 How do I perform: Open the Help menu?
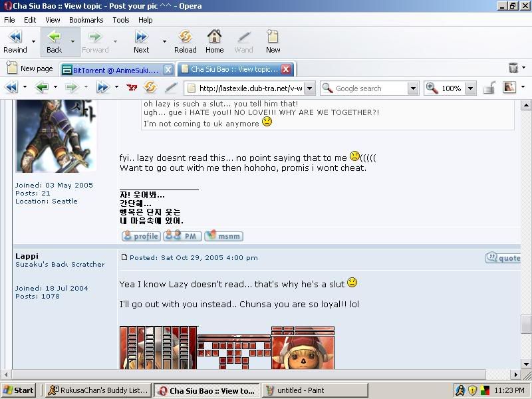point(145,20)
